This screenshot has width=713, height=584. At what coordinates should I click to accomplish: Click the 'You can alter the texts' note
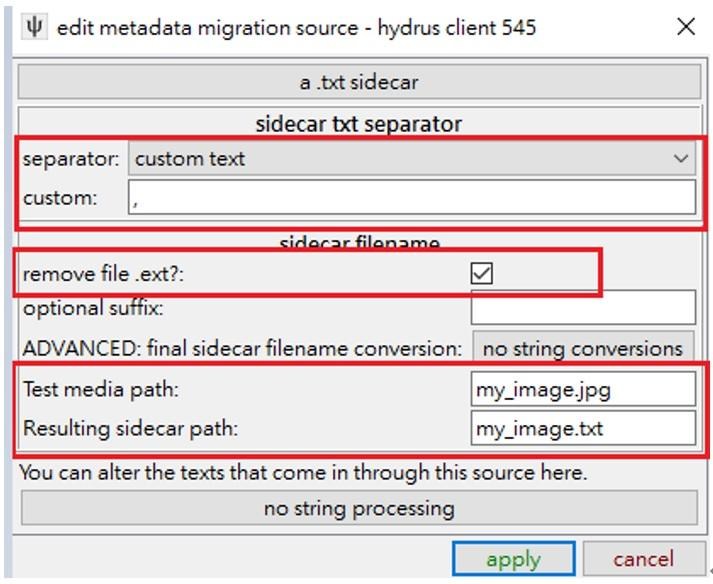[x=304, y=473]
